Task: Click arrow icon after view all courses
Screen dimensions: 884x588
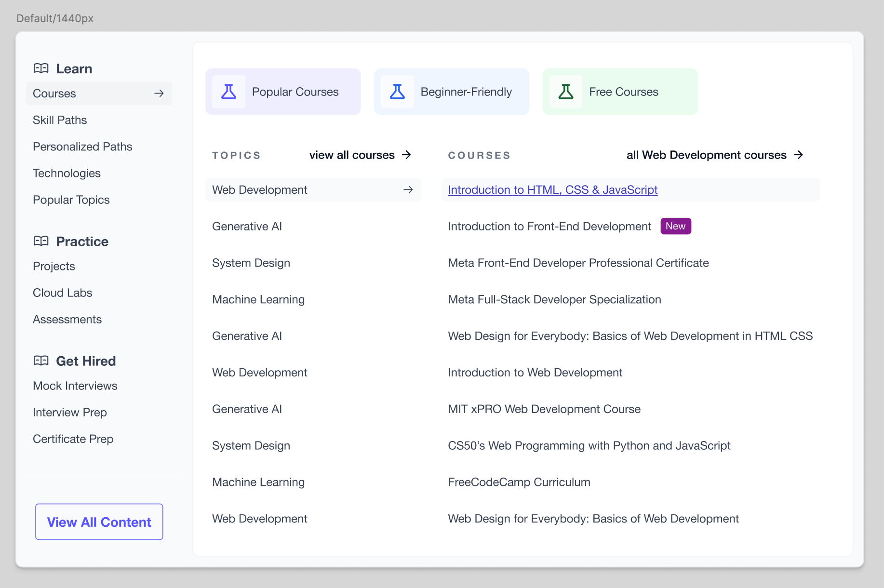Action: click(x=407, y=155)
